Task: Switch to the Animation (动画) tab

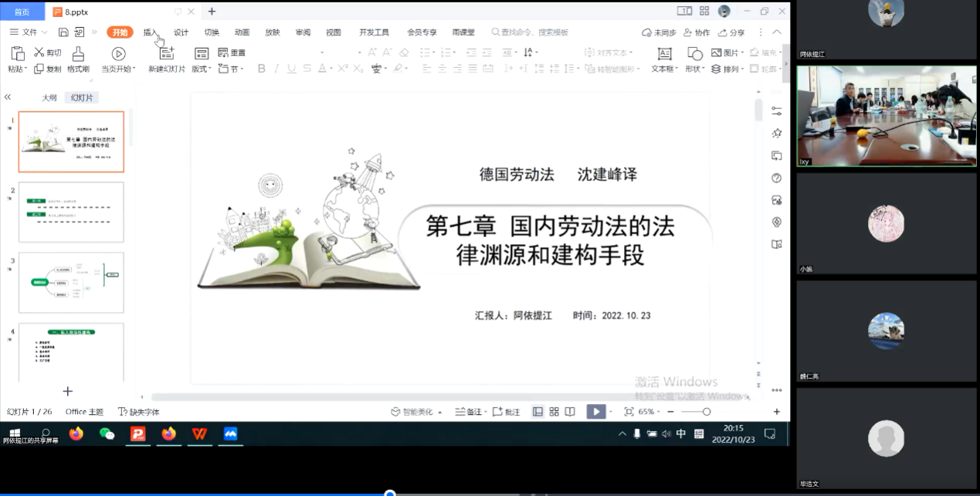Action: tap(242, 32)
